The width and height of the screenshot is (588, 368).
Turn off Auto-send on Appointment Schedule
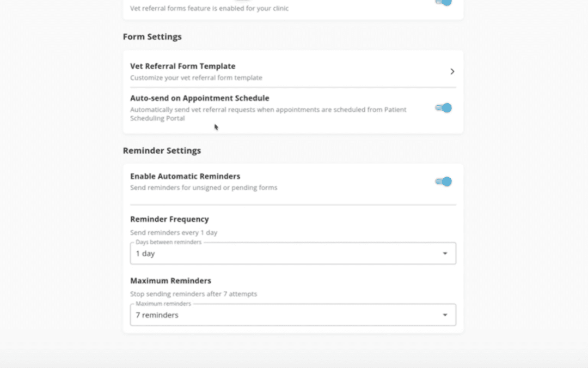click(x=443, y=108)
